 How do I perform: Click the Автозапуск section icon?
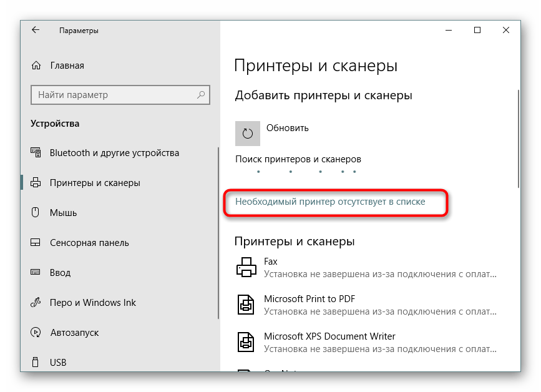pyautogui.click(x=34, y=333)
